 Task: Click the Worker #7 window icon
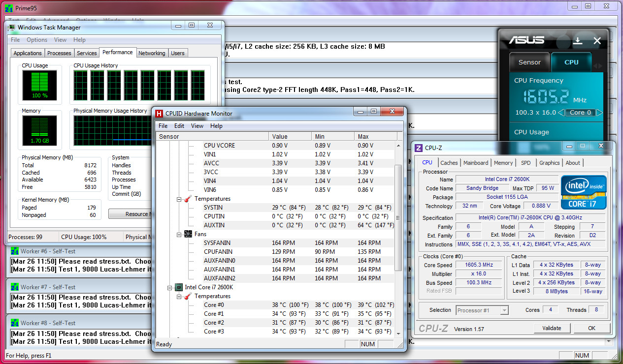(x=15, y=287)
